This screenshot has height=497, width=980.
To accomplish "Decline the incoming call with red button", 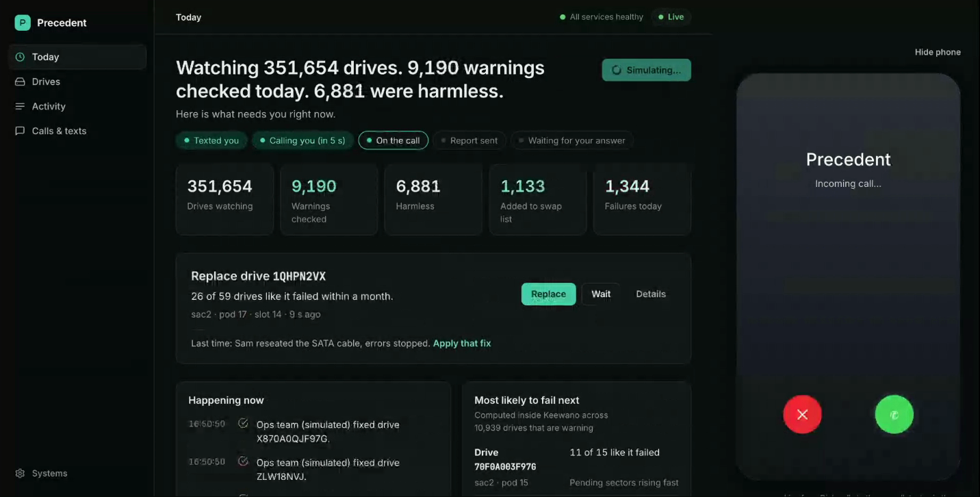I will pos(802,414).
